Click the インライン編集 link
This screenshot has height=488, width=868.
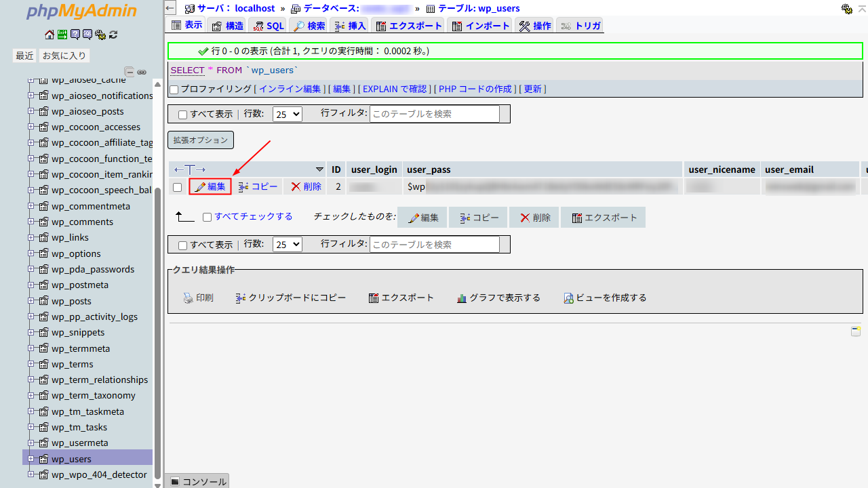290,89
